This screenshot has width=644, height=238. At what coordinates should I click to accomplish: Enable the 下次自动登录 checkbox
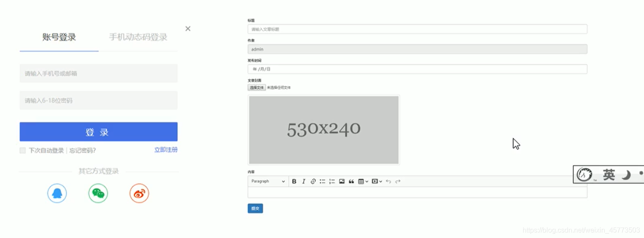[x=22, y=150]
